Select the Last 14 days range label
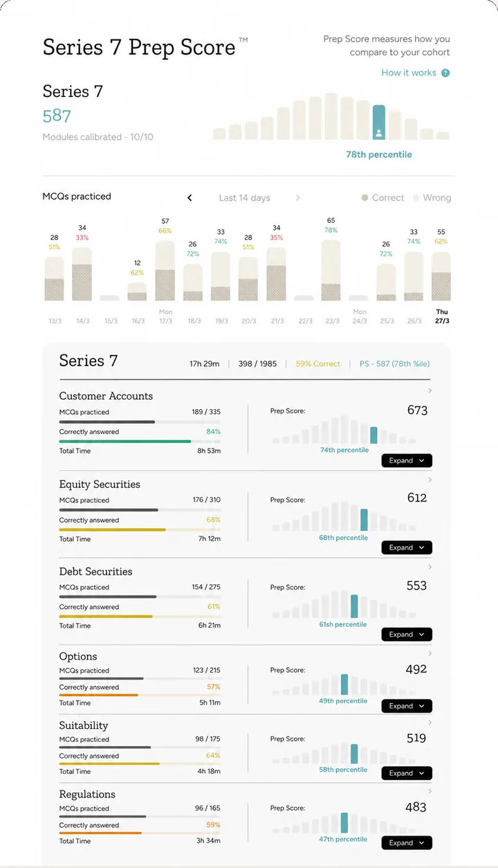 coord(244,198)
